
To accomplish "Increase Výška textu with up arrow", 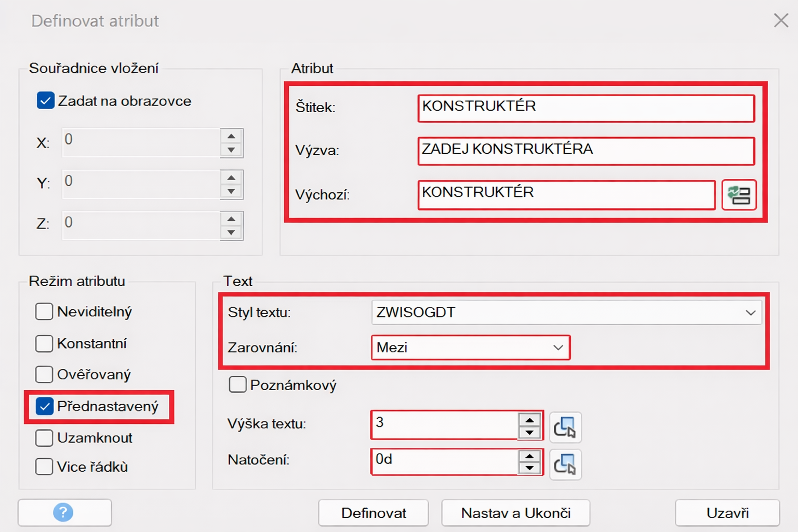I will (529, 420).
